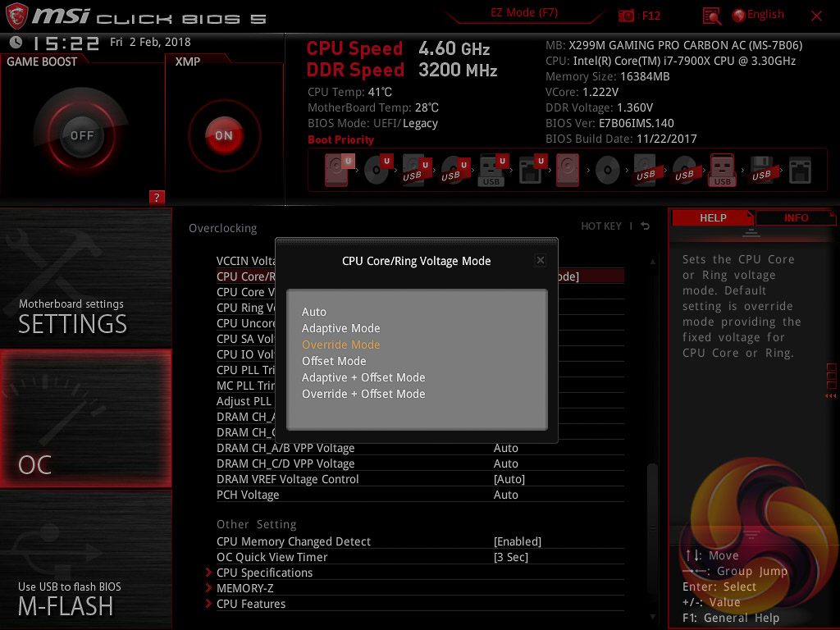Viewport: 840px width, 630px height.
Task: Click the [Enabled] value
Action: click(518, 541)
